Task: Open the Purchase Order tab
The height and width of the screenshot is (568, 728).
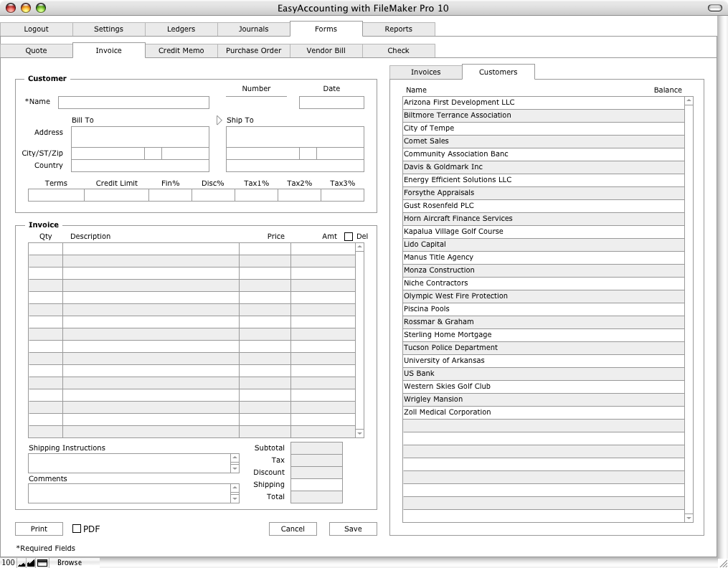Action: [x=253, y=51]
